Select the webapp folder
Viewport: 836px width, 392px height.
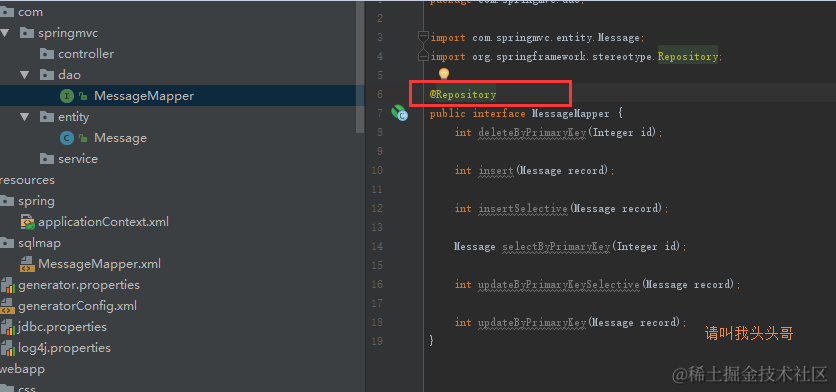[x=22, y=369]
